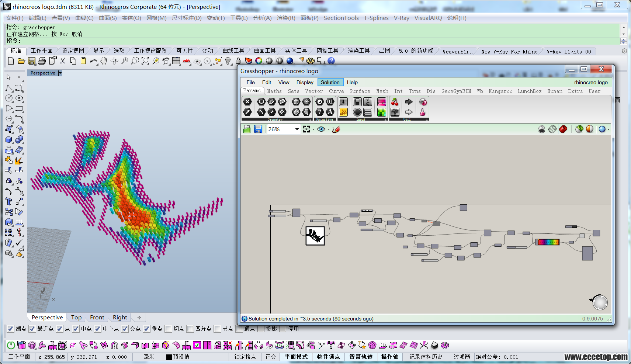Enable the 切点 osnap checkbox
The width and height of the screenshot is (631, 364).
tap(169, 329)
